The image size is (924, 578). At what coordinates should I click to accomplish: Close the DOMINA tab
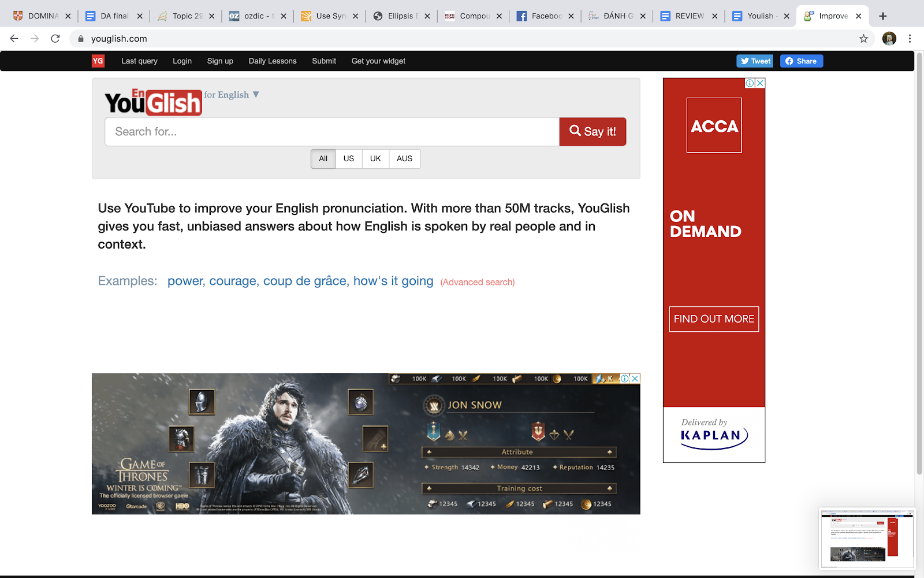68,16
